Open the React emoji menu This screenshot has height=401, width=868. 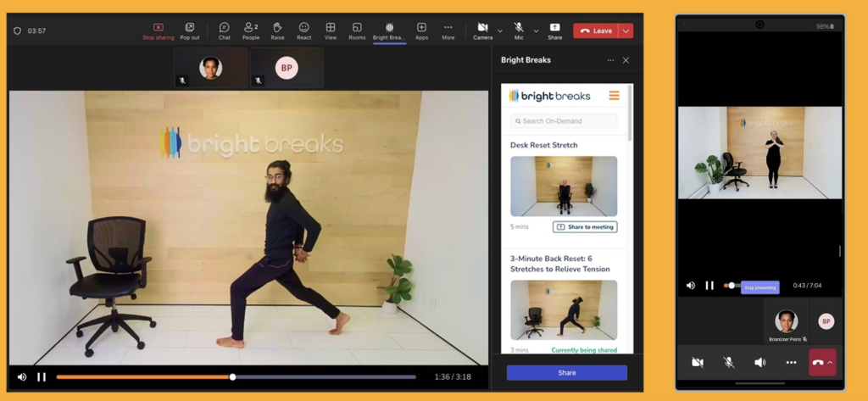click(303, 31)
